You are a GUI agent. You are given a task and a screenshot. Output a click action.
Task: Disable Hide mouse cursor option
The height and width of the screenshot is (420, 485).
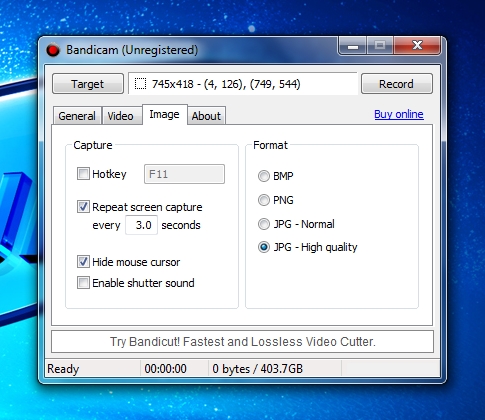[x=83, y=262]
